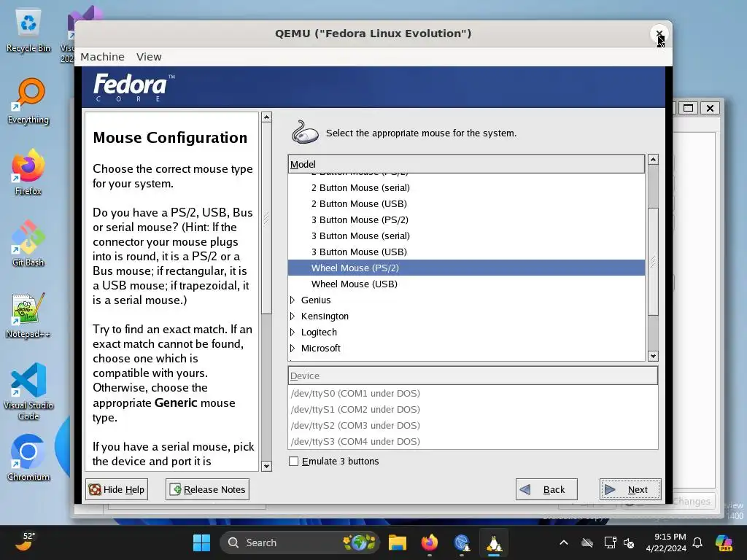Click the model list scrollbar thumb
747x560 pixels.
point(653,262)
